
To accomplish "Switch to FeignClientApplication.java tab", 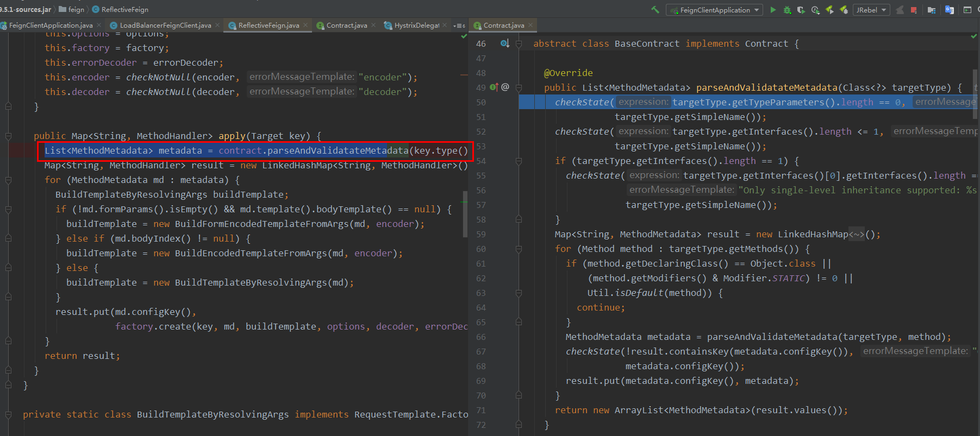I will pos(51,25).
